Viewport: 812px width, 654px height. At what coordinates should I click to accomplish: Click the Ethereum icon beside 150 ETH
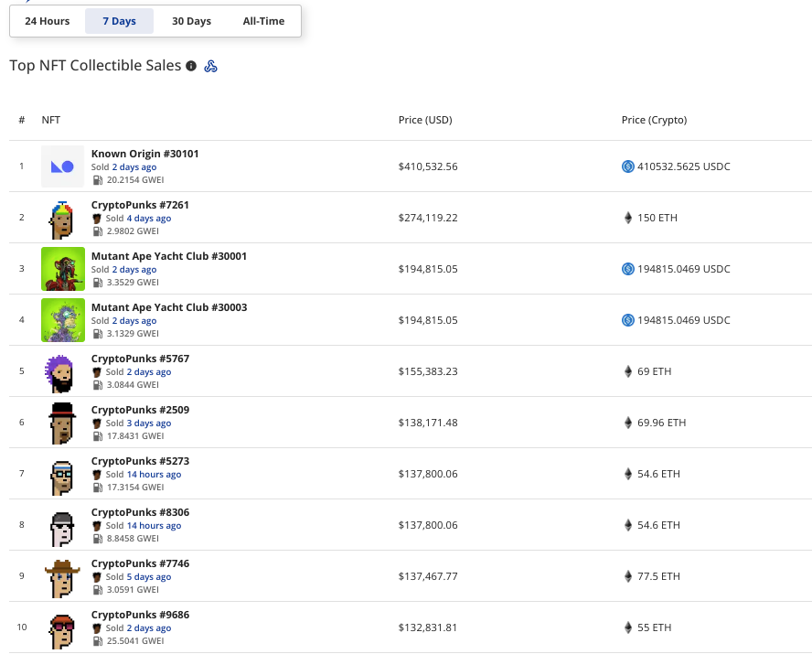pyautogui.click(x=627, y=218)
